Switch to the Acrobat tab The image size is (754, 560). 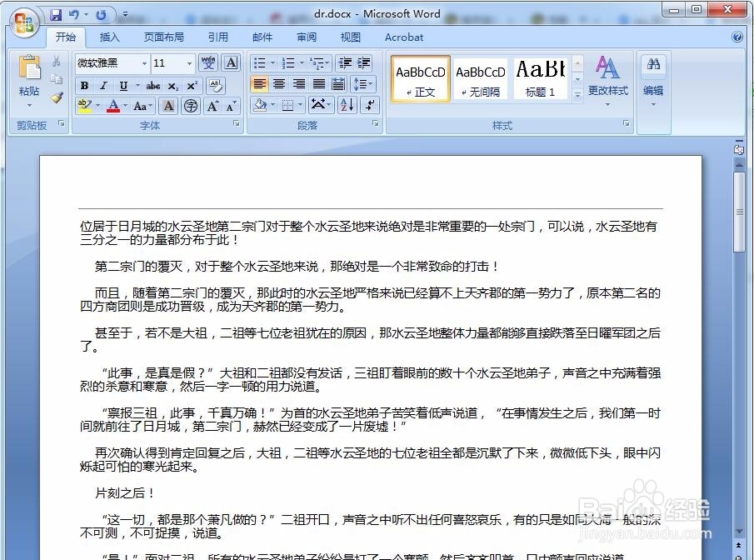click(404, 37)
